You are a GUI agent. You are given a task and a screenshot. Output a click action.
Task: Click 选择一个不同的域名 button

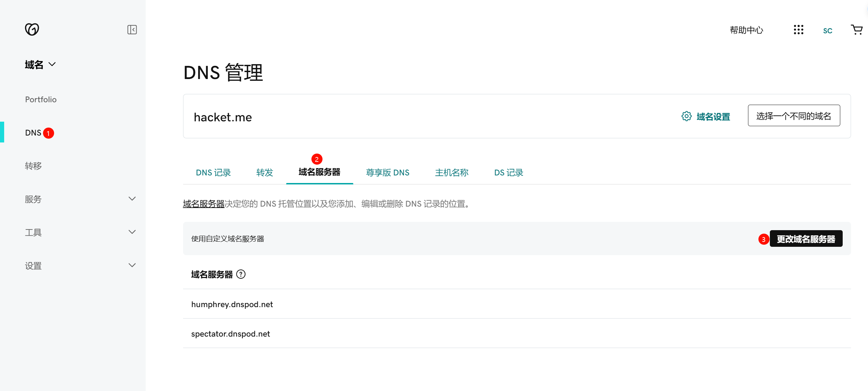click(793, 116)
